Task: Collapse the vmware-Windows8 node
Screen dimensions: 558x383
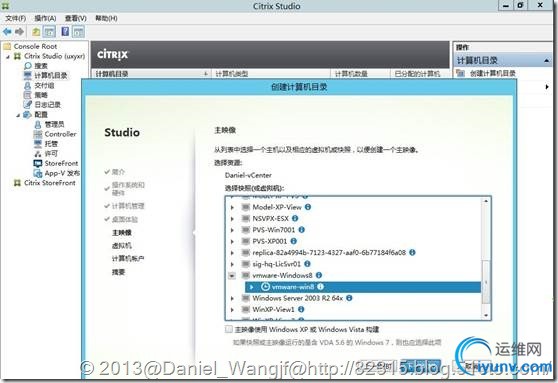Action: (232, 276)
